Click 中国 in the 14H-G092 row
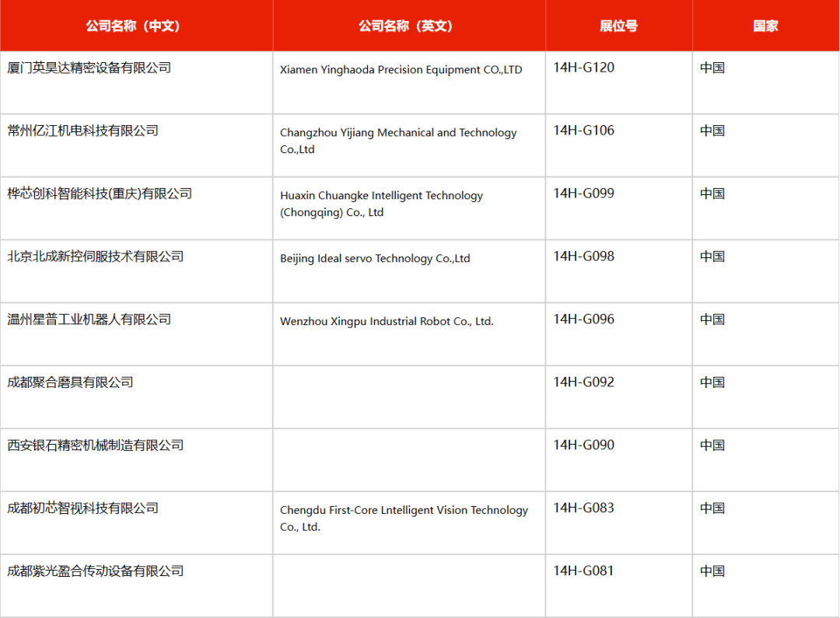This screenshot has height=618, width=840. pos(712,382)
